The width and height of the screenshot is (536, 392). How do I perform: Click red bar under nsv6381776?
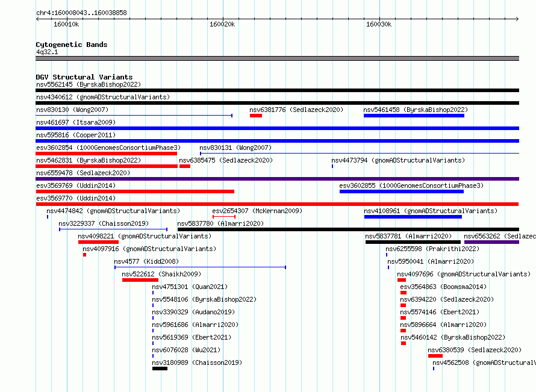click(x=256, y=116)
